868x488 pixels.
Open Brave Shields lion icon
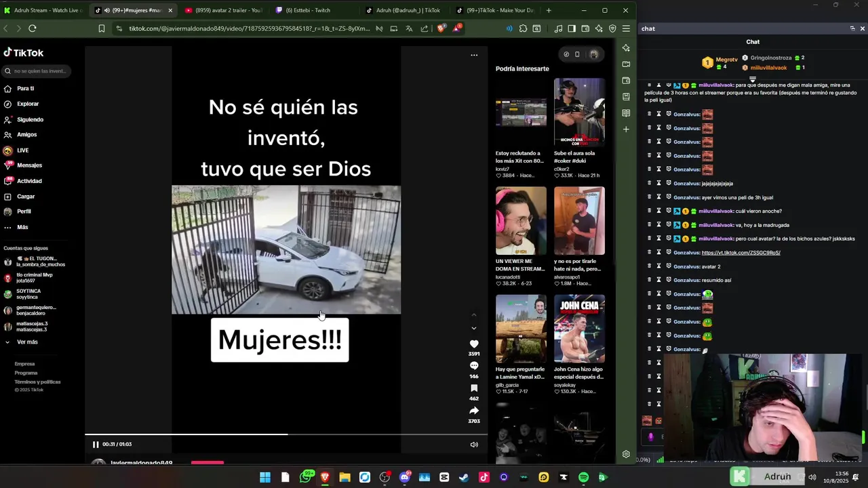click(x=440, y=28)
